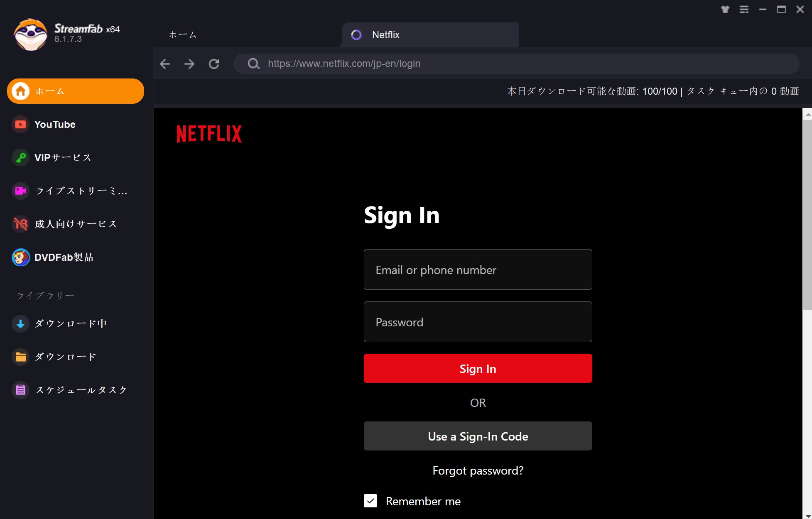This screenshot has height=519, width=812.
Task: Open the ホーム sidebar home icon
Action: [x=20, y=91]
